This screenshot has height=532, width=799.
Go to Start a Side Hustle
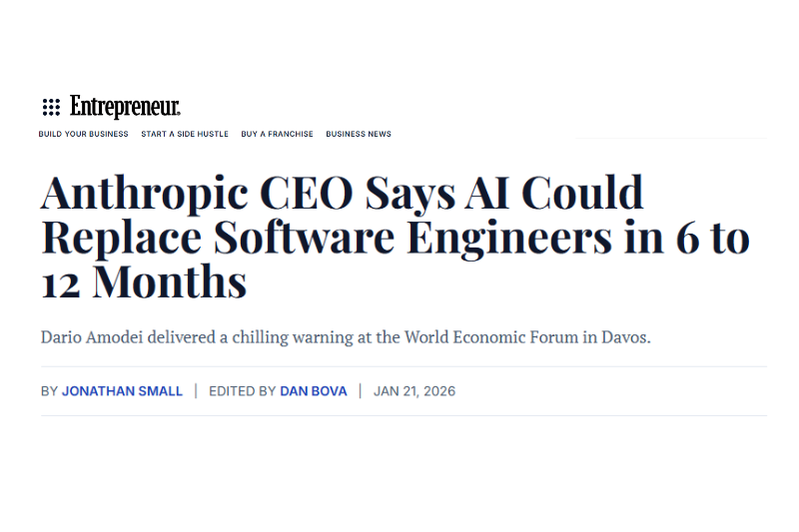click(185, 134)
